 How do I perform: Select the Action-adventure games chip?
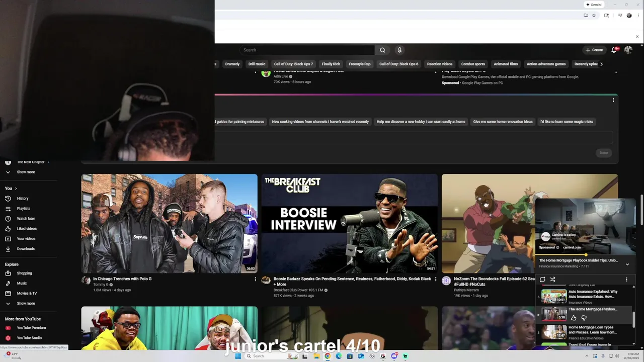[x=546, y=64]
